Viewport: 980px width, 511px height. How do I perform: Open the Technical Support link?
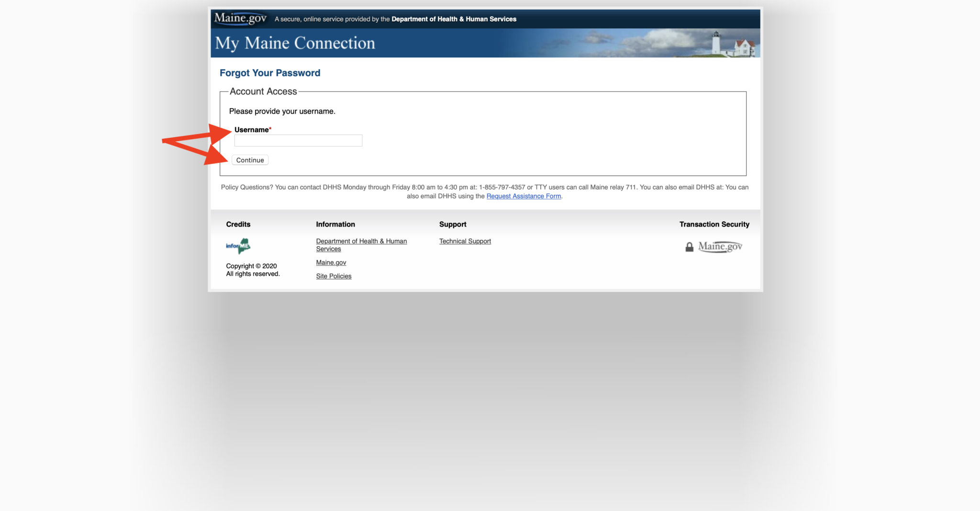[x=465, y=241]
